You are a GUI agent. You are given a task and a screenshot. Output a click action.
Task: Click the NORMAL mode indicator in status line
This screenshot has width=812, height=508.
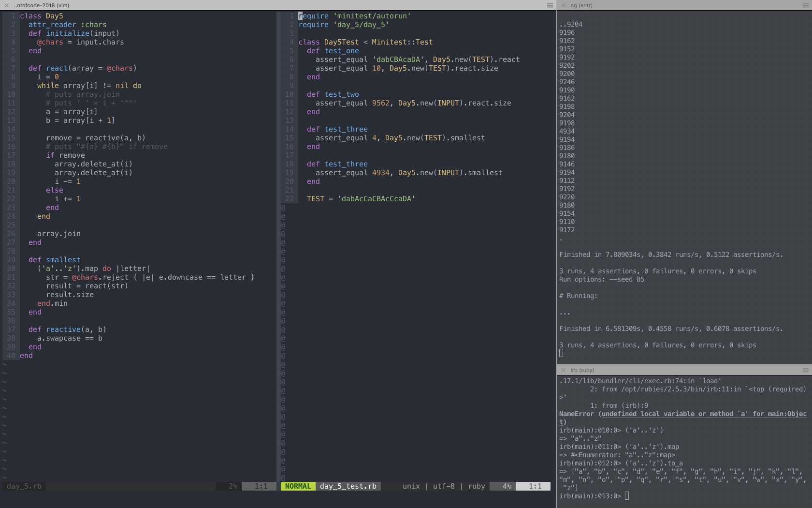298,486
